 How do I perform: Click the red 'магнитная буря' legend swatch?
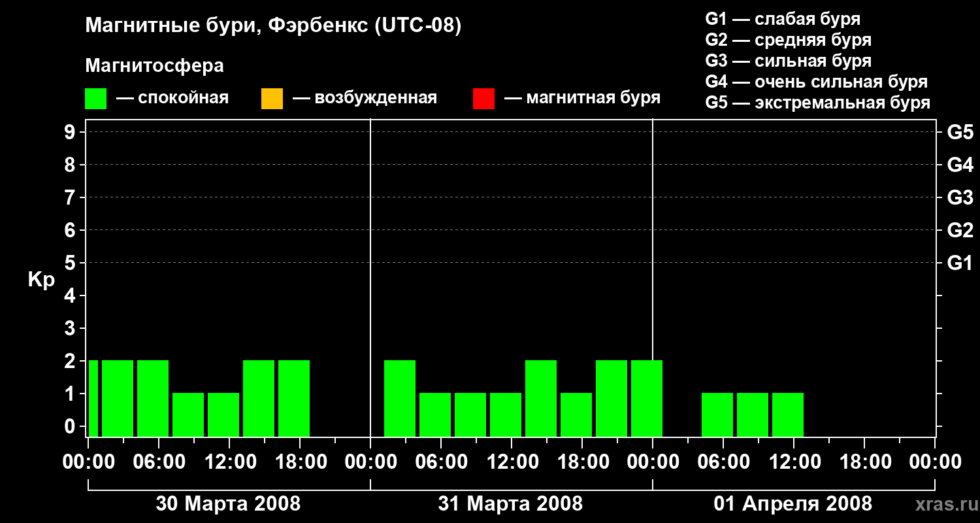[483, 99]
